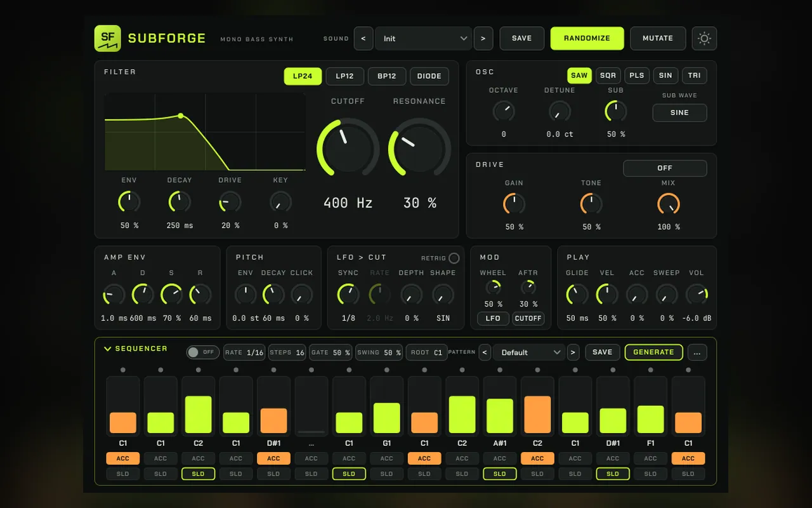Click the oscillator Detune knob
Viewport: 812px width, 508px height.
(560, 112)
